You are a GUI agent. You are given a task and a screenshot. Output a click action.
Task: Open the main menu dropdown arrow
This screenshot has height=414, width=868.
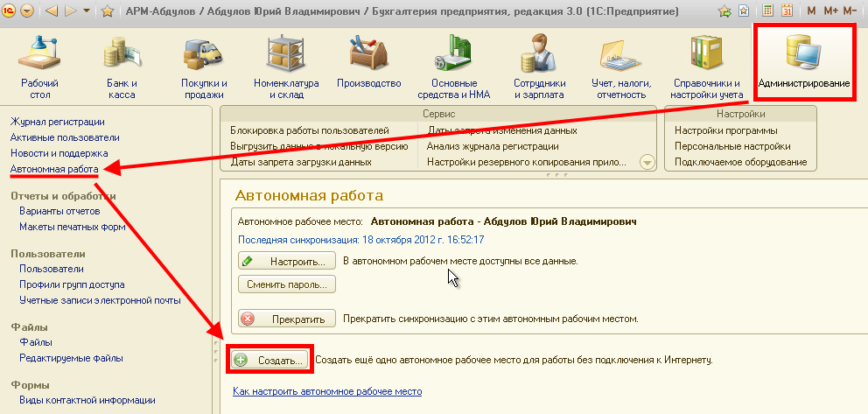[27, 11]
